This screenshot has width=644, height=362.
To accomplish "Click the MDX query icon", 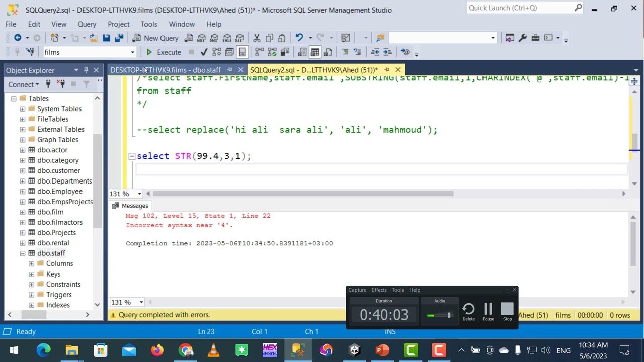I will point(202,38).
